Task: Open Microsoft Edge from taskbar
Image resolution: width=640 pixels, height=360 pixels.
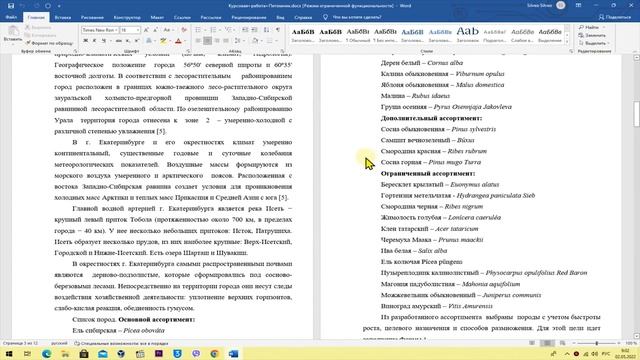Action: click(46, 353)
